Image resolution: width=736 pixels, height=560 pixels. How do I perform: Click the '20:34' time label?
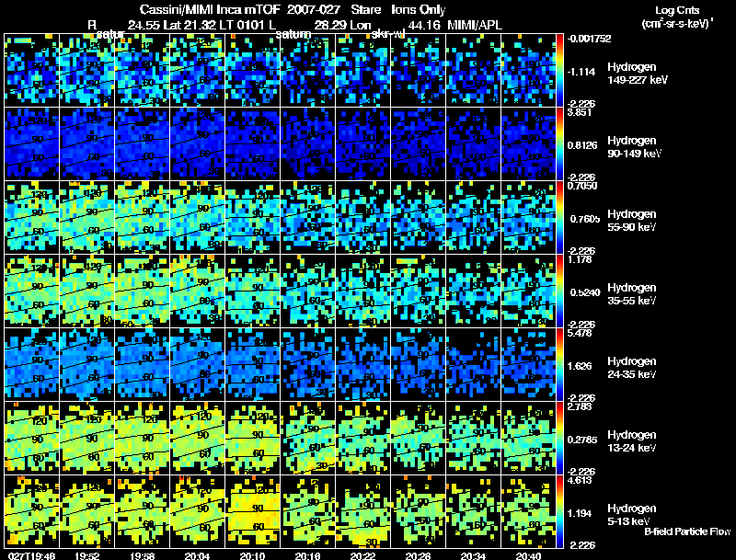point(473,556)
